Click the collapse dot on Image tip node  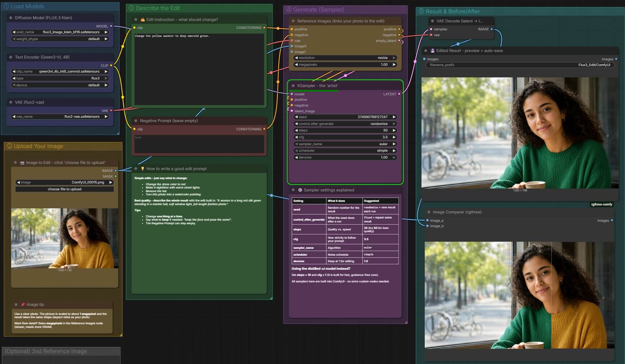[x=16, y=304]
